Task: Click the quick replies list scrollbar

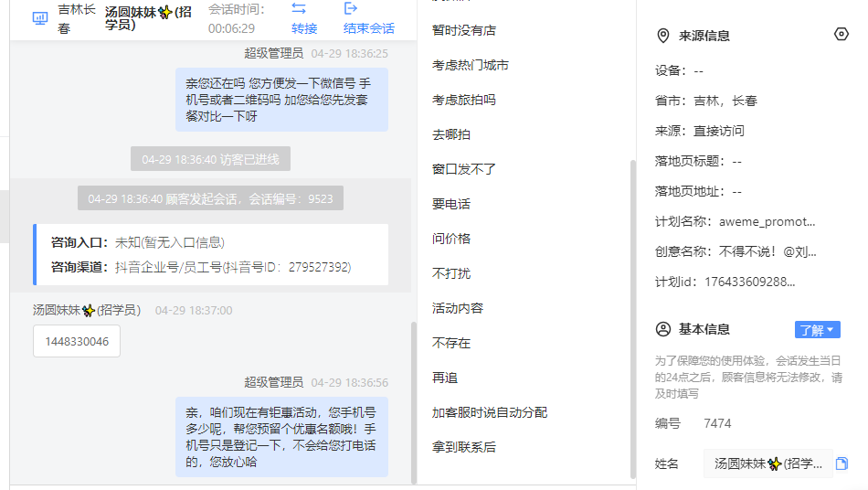Action: pyautogui.click(x=633, y=319)
